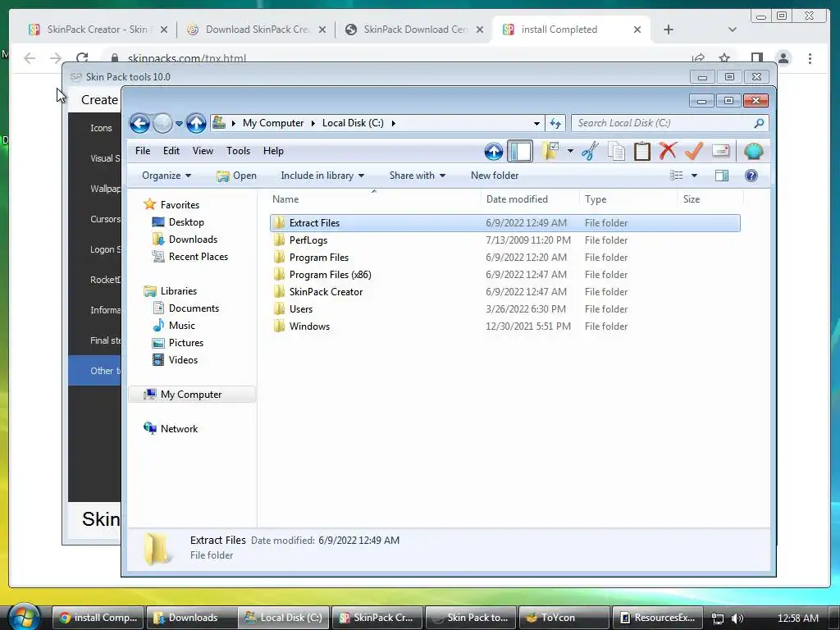The width and height of the screenshot is (840, 630).
Task: Select the SkinPack Creator folder
Action: click(505, 292)
